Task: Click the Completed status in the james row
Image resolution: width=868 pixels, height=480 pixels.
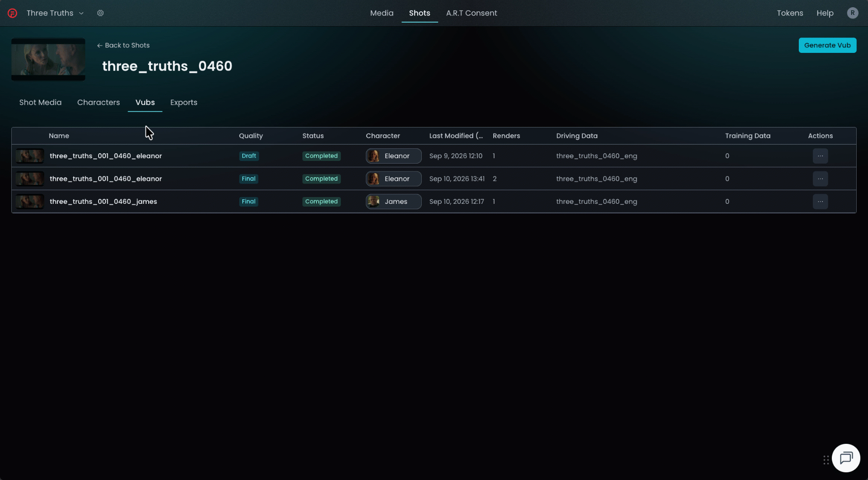Action: (x=321, y=202)
